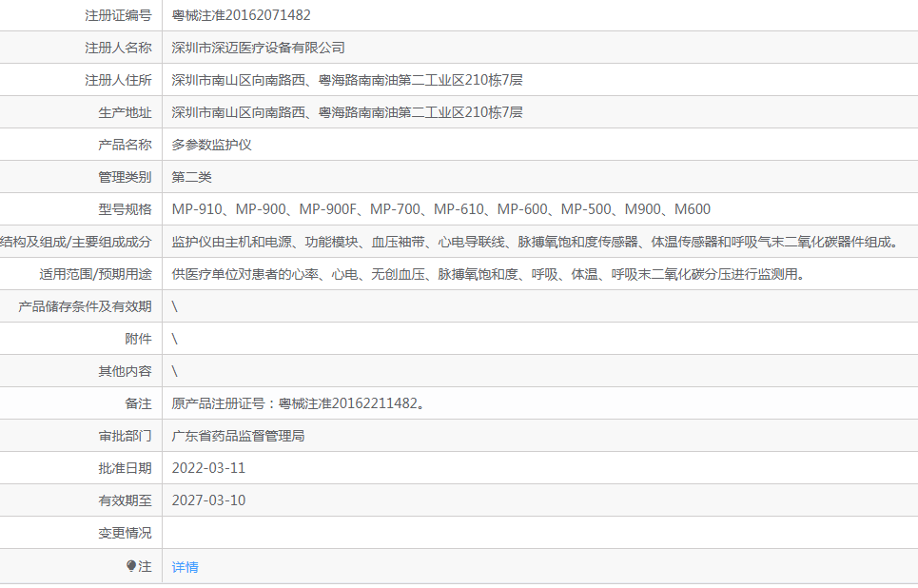
Task: Select approval date 2022-03-11
Action: (x=208, y=468)
